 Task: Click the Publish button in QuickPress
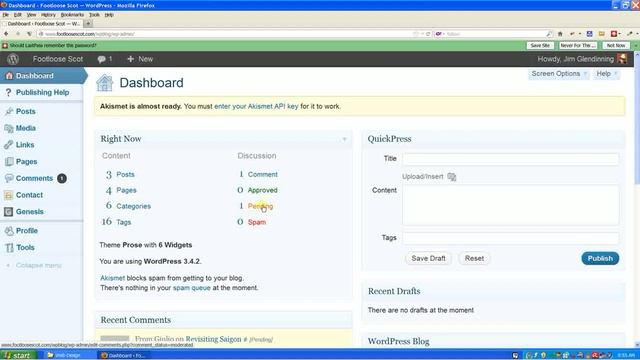pos(600,258)
